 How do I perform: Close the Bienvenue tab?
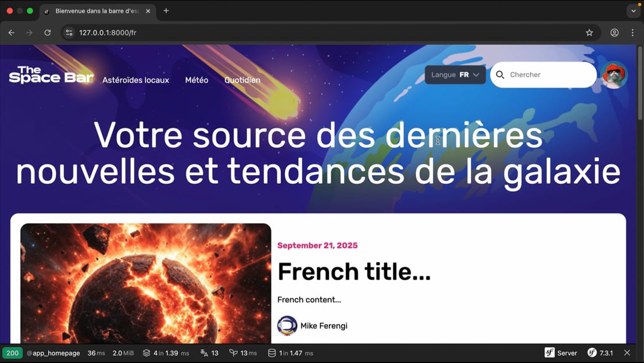148,11
